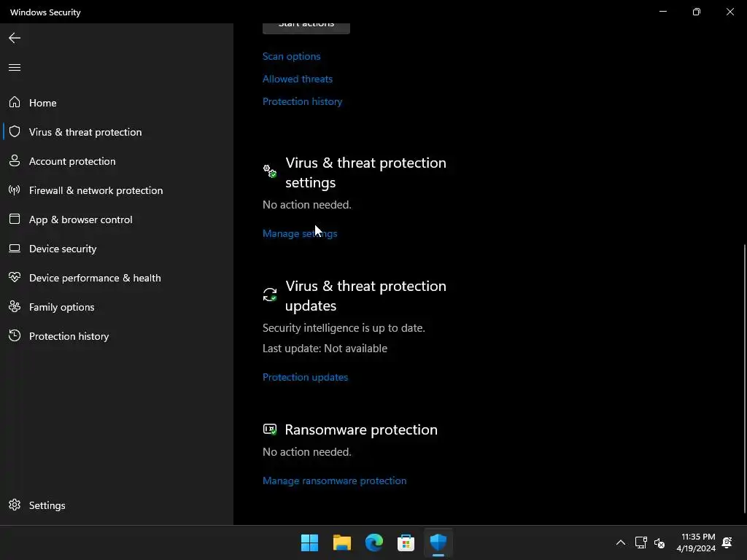Click the Ransomware protection heading
Viewport: 747px width, 560px height.
point(361,429)
